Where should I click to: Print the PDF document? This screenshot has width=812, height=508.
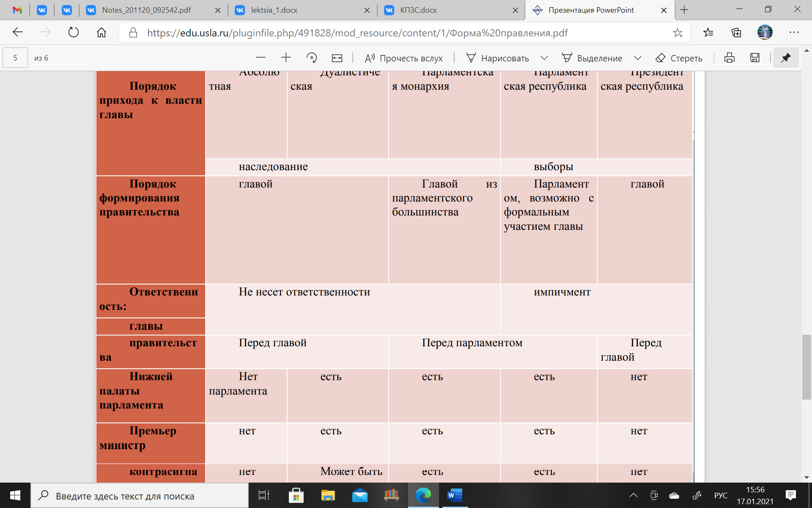(x=730, y=58)
